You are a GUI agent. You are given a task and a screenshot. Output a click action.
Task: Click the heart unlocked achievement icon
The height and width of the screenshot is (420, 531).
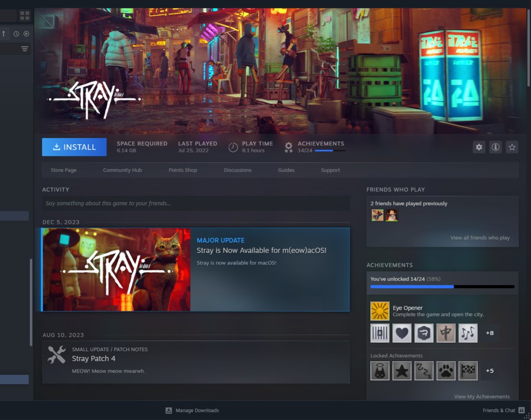(x=402, y=333)
